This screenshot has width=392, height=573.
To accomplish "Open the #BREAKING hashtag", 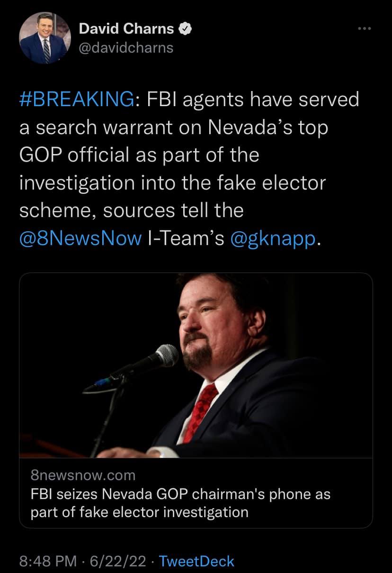I will tap(76, 100).
